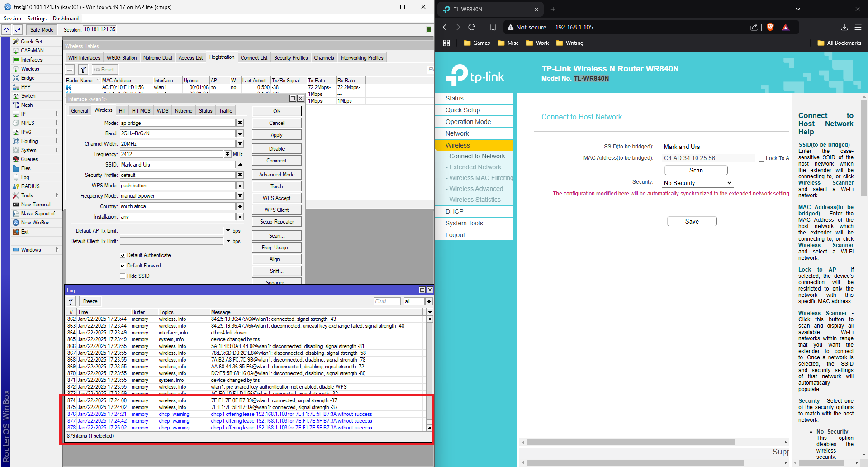Open CAPsMAN in WinBox sidebar

(32, 51)
